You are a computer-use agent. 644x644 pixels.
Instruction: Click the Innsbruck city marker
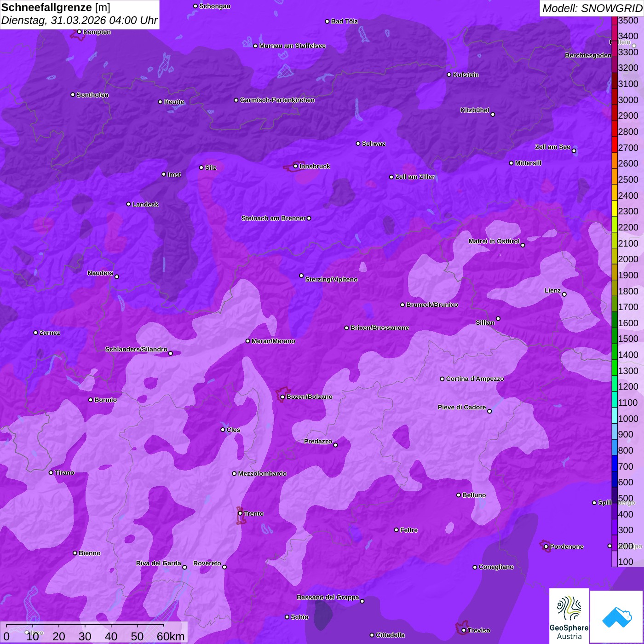coord(296,167)
